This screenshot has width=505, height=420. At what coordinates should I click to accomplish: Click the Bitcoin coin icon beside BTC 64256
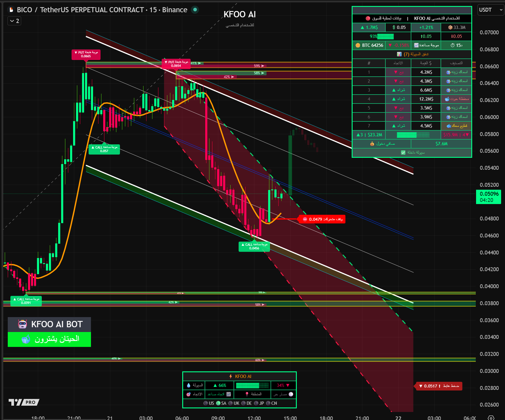click(x=358, y=45)
